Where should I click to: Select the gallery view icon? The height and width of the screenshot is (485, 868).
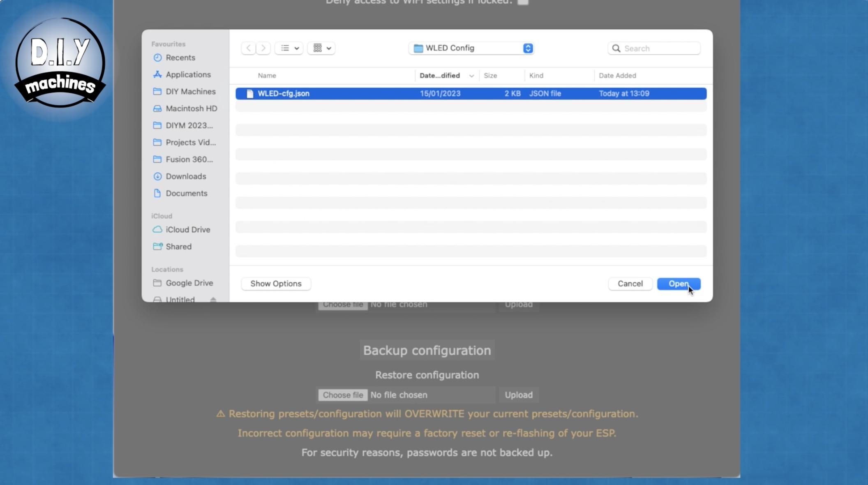pos(317,48)
